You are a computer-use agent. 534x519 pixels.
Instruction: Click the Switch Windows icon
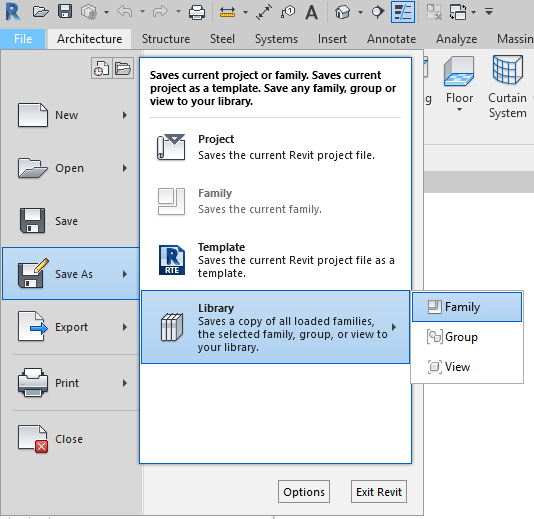(458, 12)
